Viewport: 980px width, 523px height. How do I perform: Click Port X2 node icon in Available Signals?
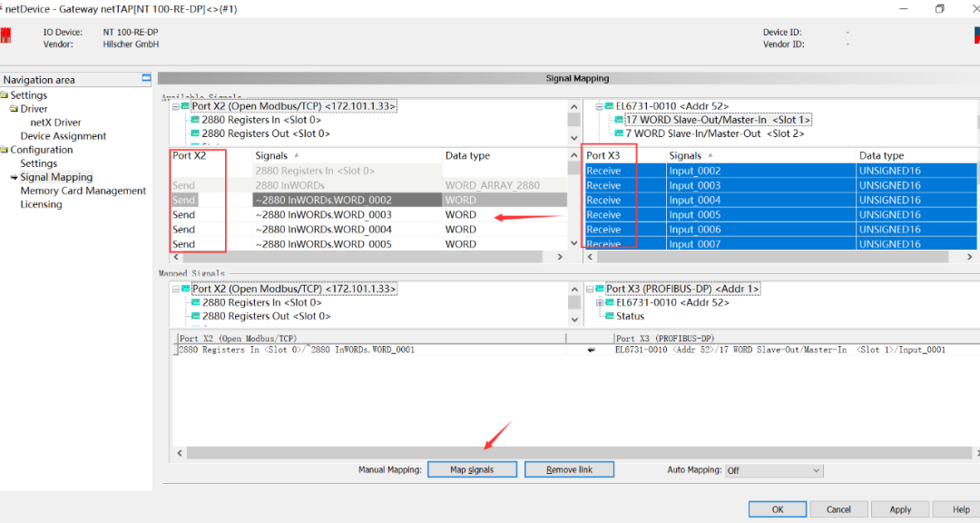click(x=186, y=106)
